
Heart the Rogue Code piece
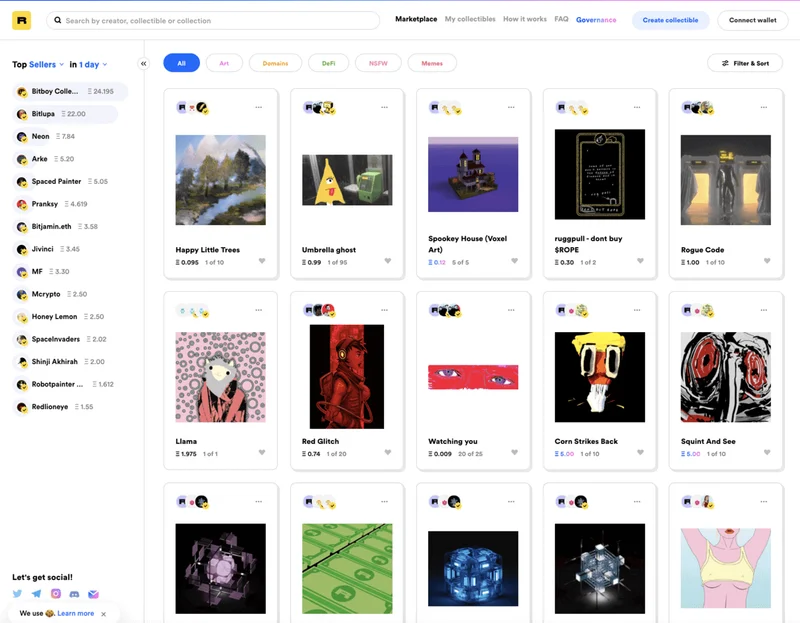[766, 261]
